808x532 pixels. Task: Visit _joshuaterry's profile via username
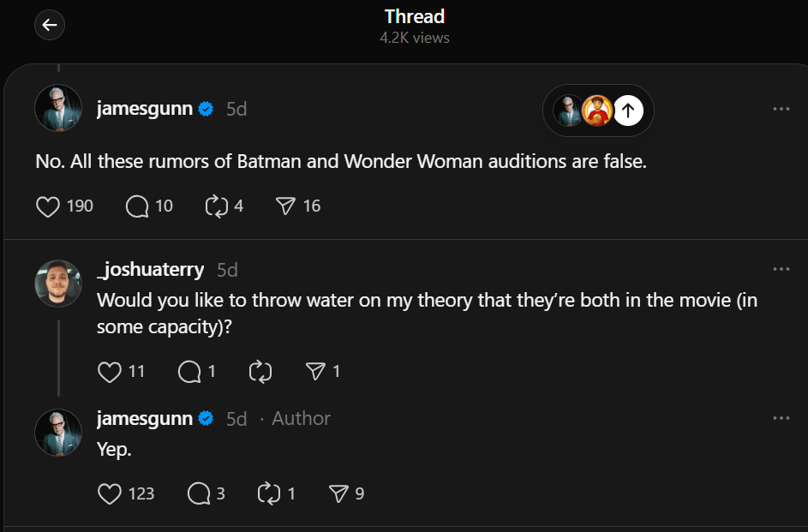(x=151, y=269)
